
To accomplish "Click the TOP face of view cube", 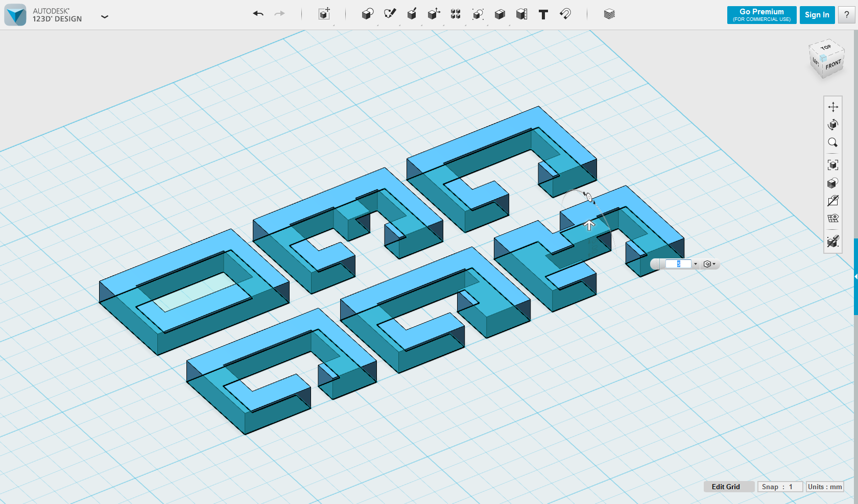I will click(x=826, y=47).
